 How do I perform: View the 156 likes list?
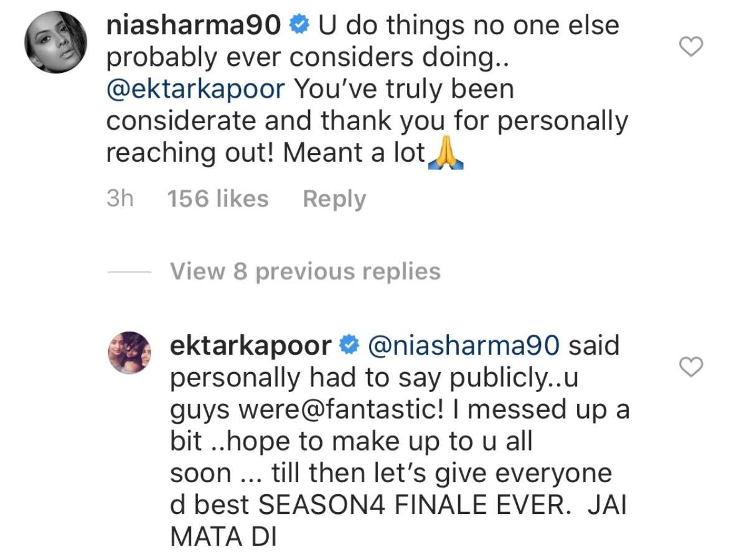point(218,199)
